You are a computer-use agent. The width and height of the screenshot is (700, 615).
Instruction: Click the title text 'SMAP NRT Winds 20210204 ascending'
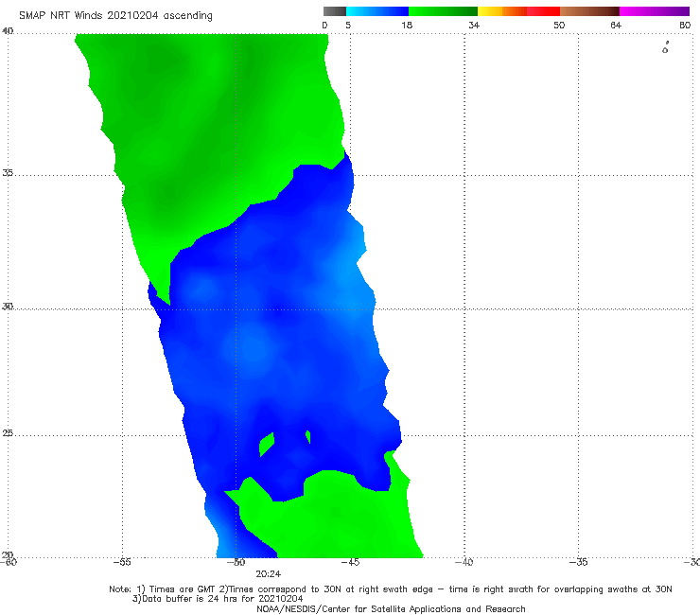[x=115, y=15]
